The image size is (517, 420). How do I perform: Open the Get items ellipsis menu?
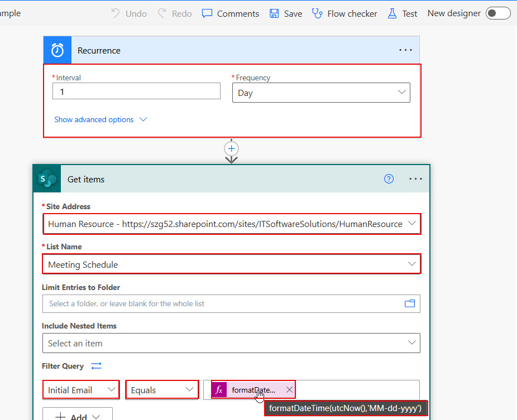coord(415,179)
